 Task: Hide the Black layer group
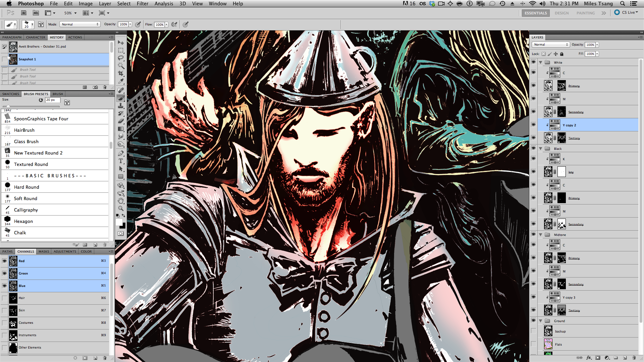(x=533, y=148)
